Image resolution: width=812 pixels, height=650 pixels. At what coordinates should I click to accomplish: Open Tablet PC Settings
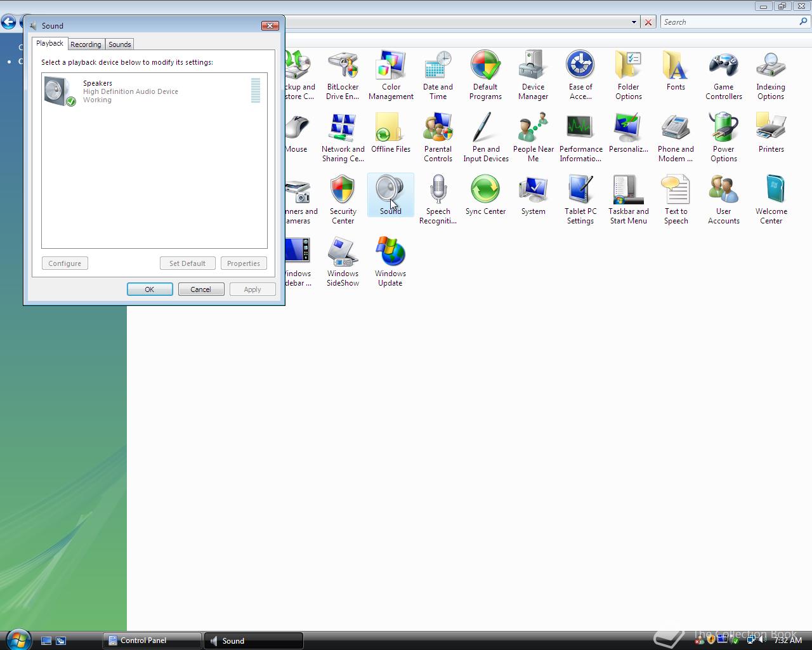pos(580,200)
